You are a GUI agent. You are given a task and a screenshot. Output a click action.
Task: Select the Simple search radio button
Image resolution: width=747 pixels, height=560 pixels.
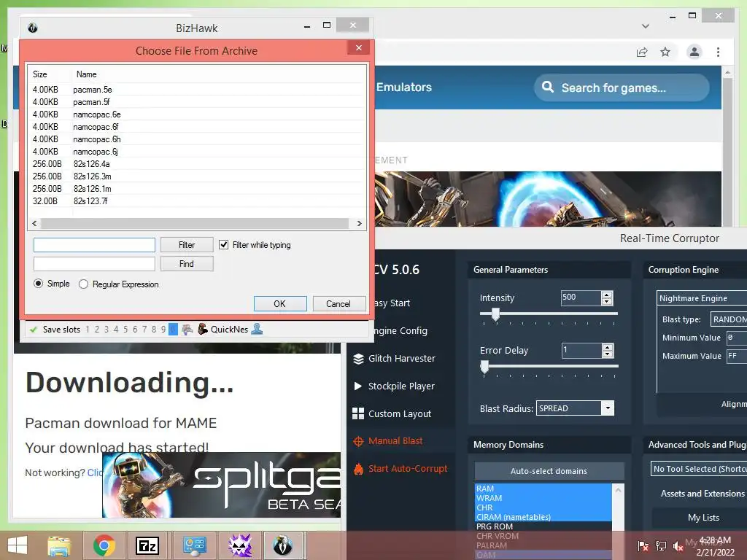pyautogui.click(x=38, y=284)
